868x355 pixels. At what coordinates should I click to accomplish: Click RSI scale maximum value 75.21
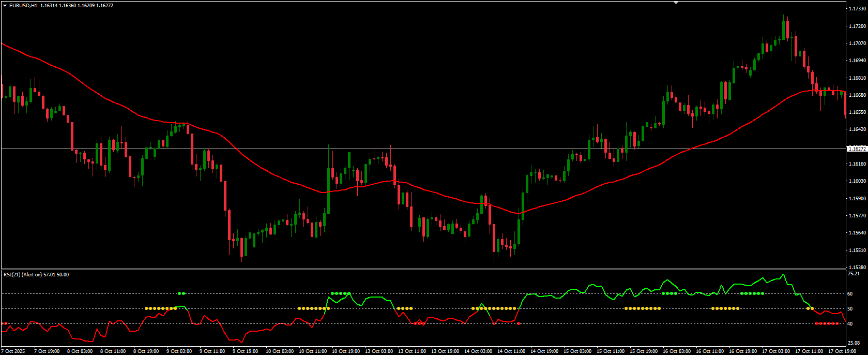click(854, 274)
